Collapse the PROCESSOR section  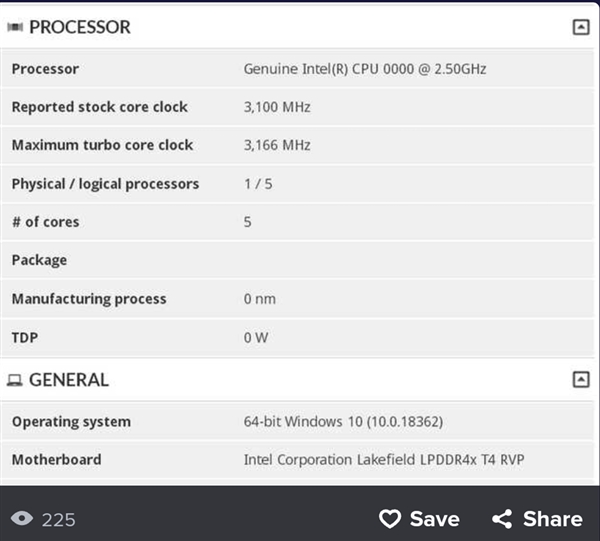tap(580, 27)
